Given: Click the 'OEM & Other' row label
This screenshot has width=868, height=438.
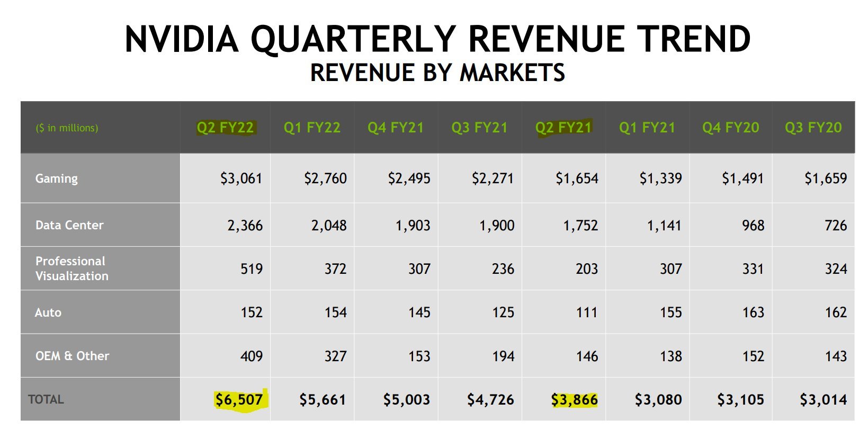Looking at the screenshot, I should 72,356.
